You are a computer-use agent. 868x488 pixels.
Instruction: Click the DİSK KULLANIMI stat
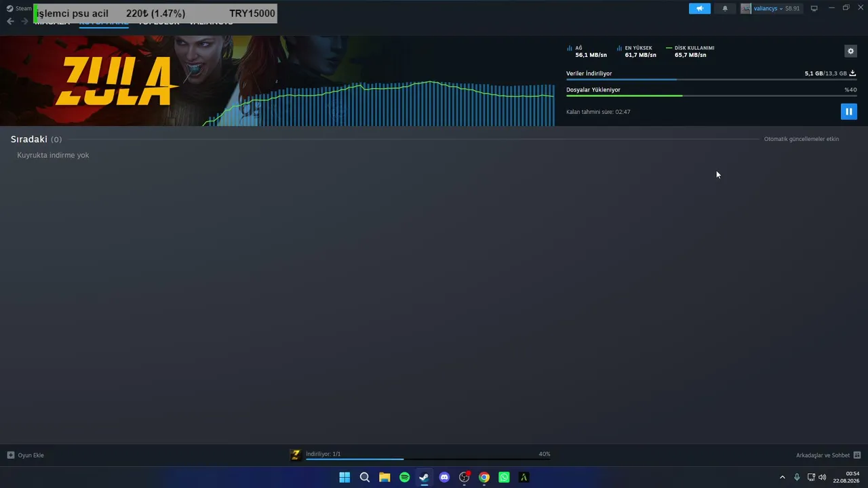click(690, 52)
